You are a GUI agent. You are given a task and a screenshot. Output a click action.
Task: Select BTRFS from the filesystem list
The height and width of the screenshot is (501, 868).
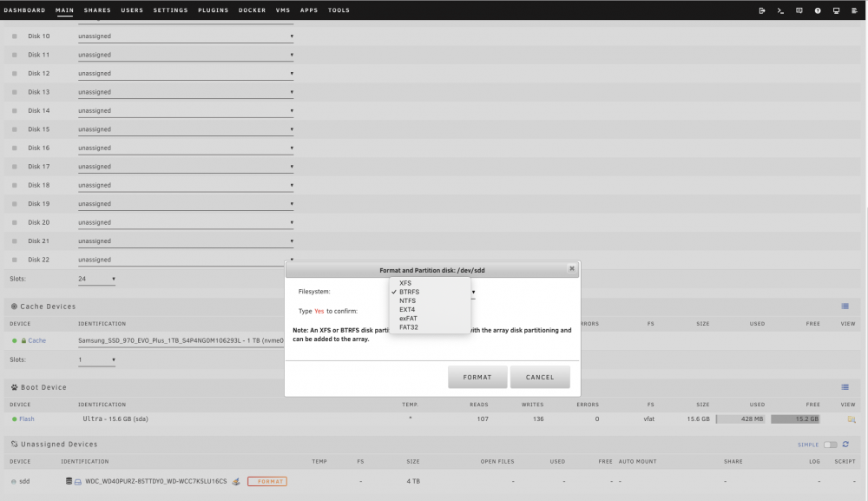(430, 292)
